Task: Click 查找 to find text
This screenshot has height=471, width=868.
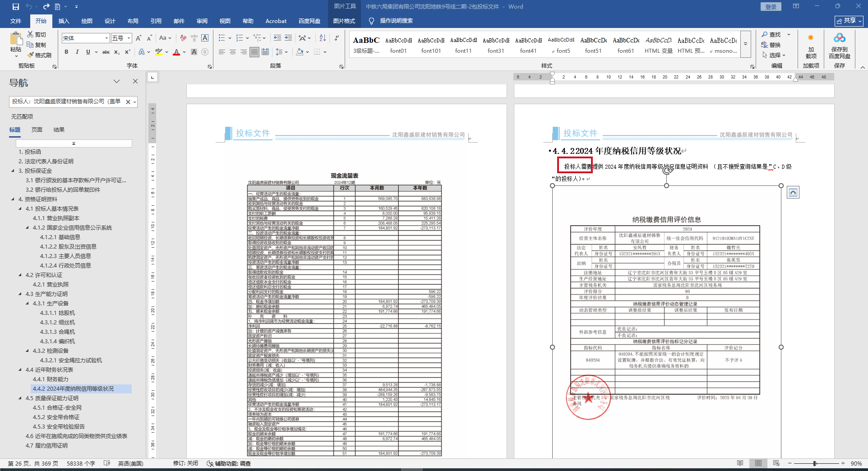Action: click(x=771, y=34)
